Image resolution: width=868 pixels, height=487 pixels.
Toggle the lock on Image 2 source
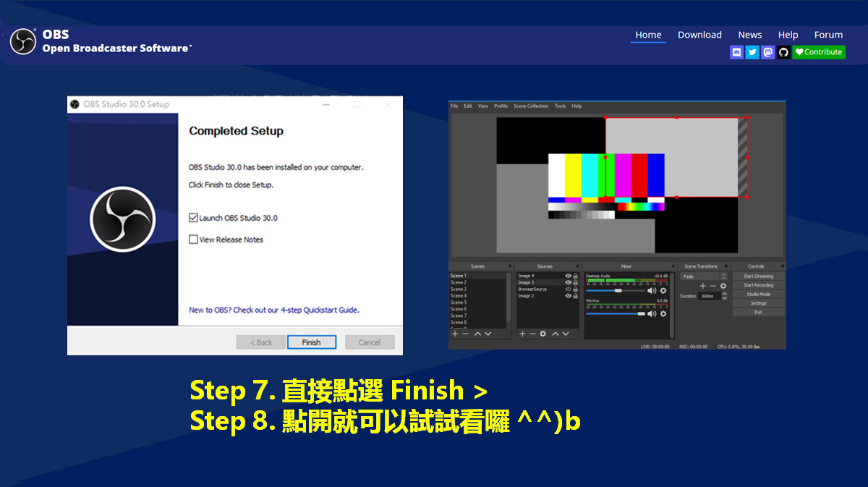pyautogui.click(x=576, y=296)
